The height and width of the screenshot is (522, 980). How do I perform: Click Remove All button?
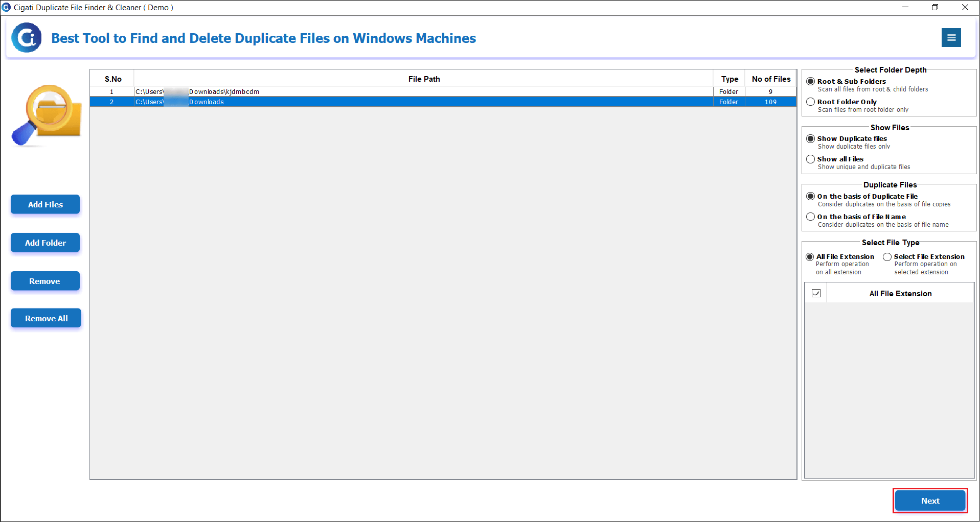pyautogui.click(x=46, y=318)
